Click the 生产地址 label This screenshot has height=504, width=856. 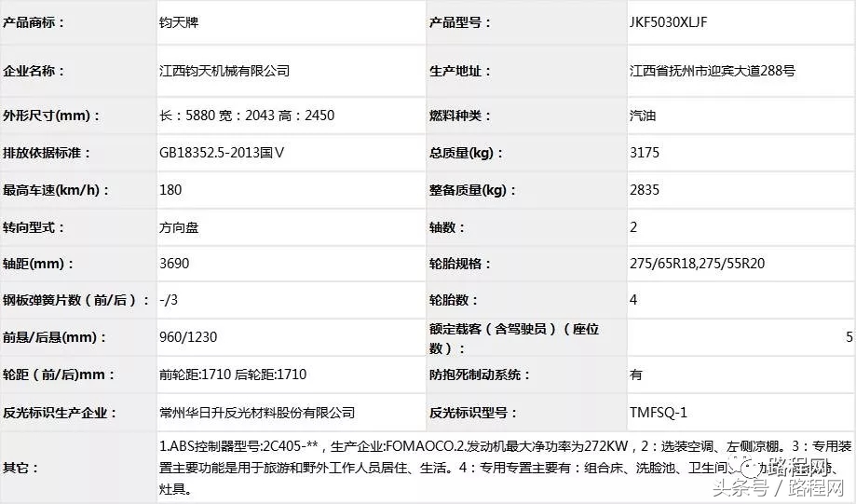(459, 71)
